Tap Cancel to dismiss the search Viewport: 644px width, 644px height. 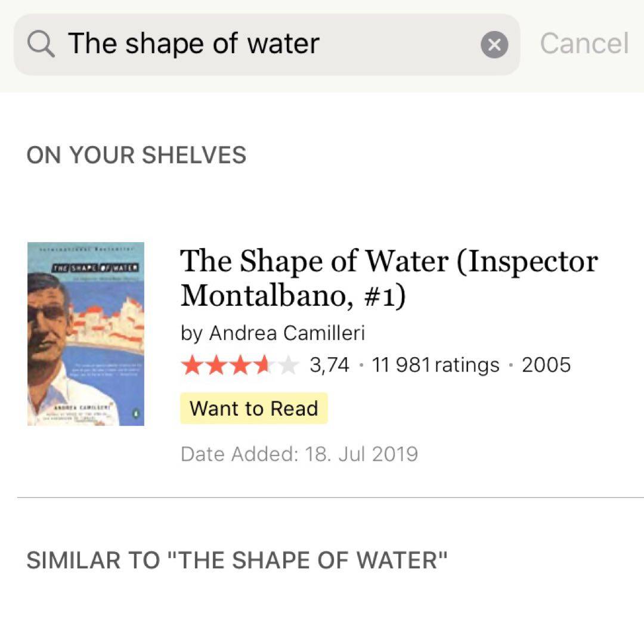coord(584,44)
